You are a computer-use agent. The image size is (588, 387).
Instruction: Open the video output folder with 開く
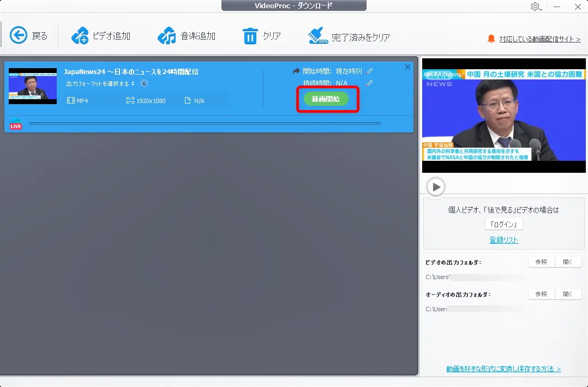click(568, 262)
